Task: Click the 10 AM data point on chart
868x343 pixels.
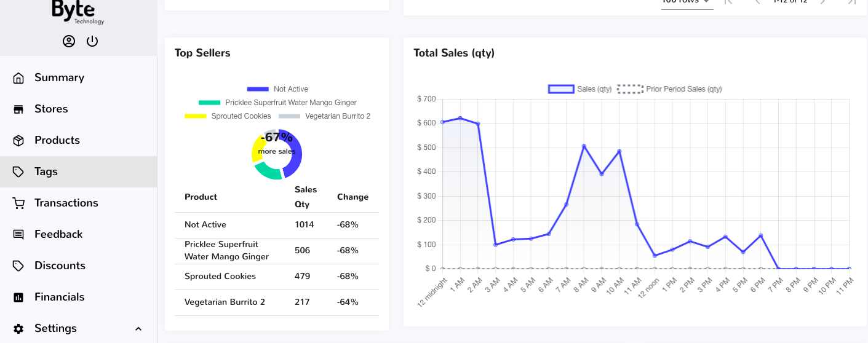Action: 619,151
